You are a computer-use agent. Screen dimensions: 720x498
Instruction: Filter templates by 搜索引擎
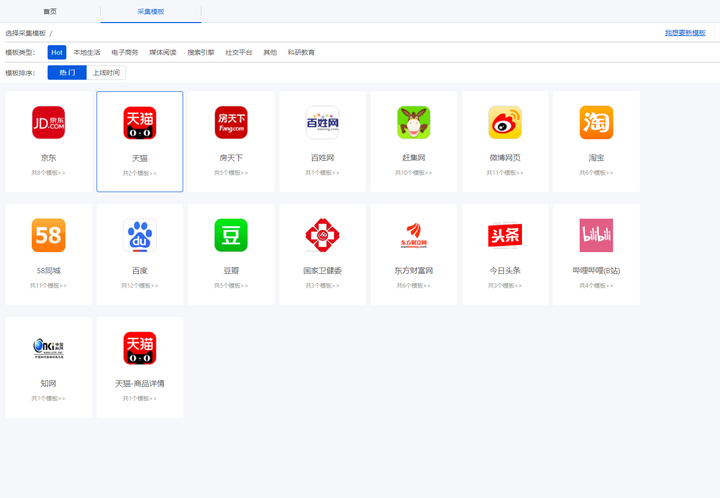point(201,52)
